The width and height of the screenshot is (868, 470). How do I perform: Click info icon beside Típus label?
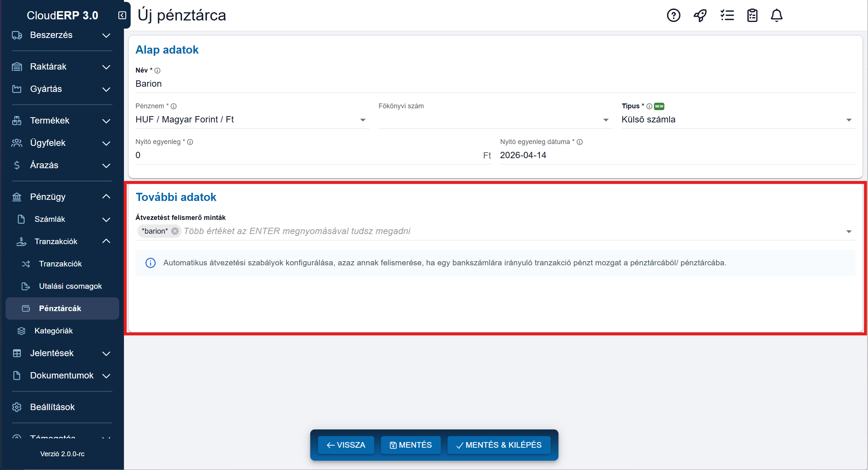click(649, 106)
